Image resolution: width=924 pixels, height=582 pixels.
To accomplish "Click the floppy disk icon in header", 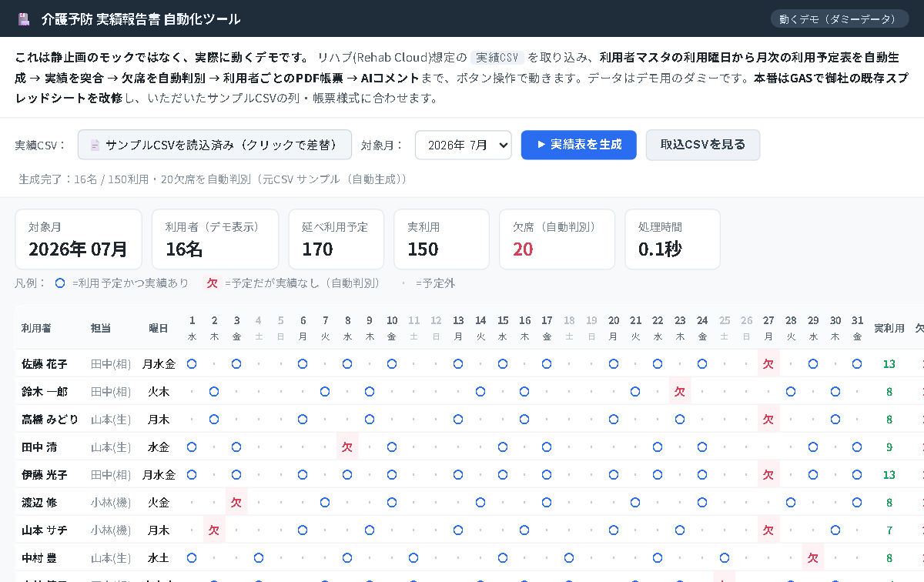I will tap(24, 19).
